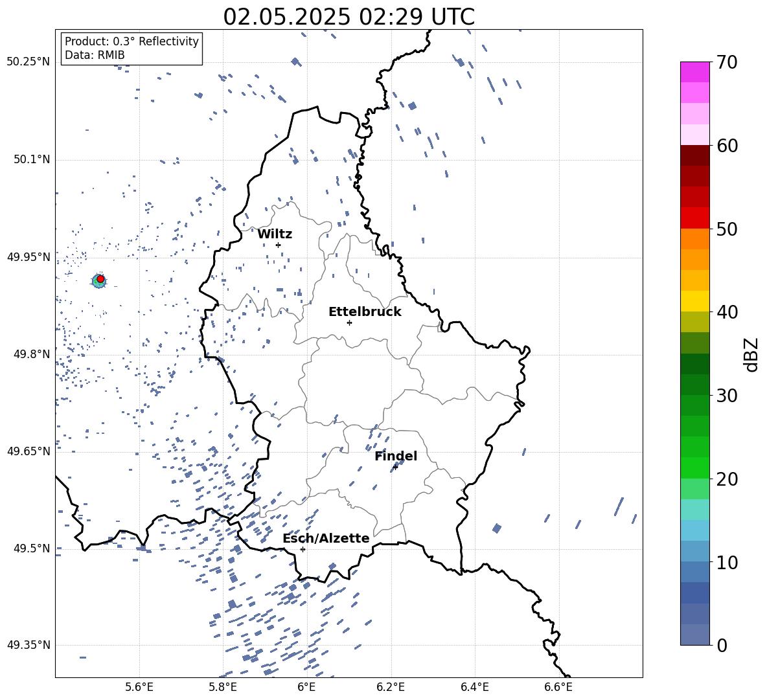Pick the turquoise colorbar swatch
This screenshot has height=700, width=767.
click(x=695, y=510)
